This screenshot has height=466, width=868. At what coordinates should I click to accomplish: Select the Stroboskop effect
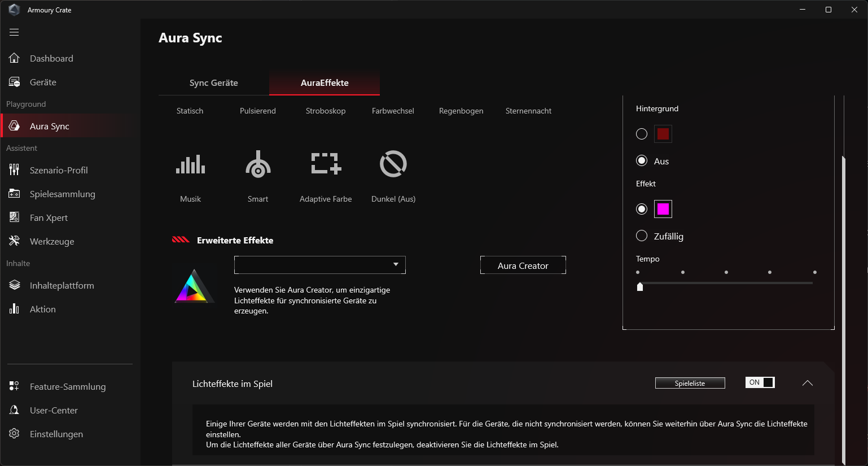pos(326,111)
